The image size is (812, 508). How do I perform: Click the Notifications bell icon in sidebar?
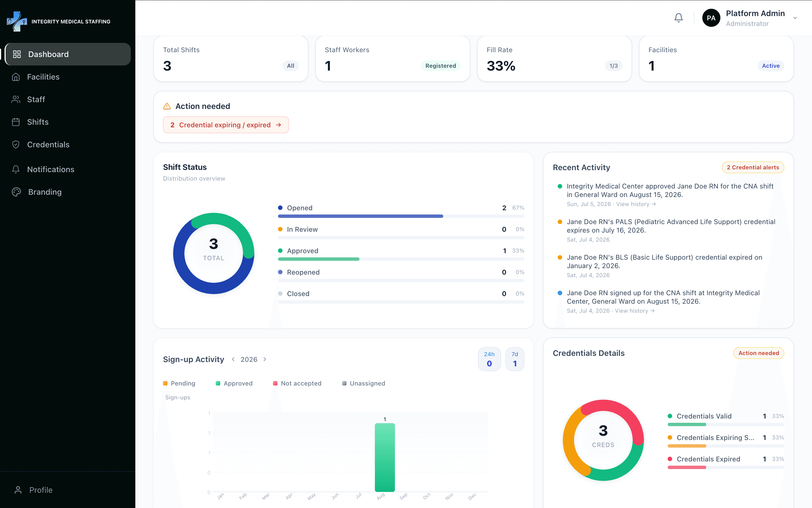click(x=16, y=169)
